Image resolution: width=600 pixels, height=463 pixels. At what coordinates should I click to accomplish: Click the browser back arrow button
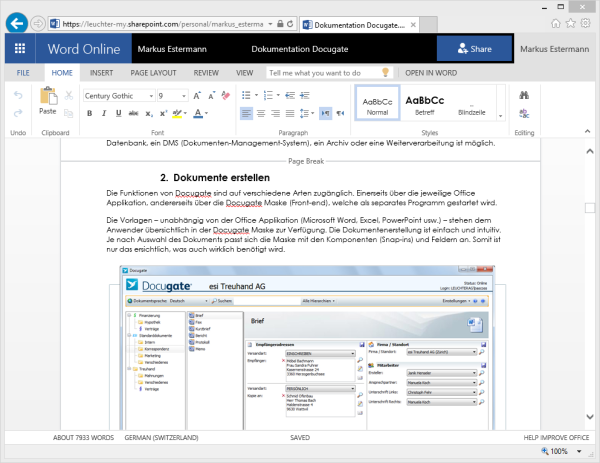pyautogui.click(x=16, y=24)
